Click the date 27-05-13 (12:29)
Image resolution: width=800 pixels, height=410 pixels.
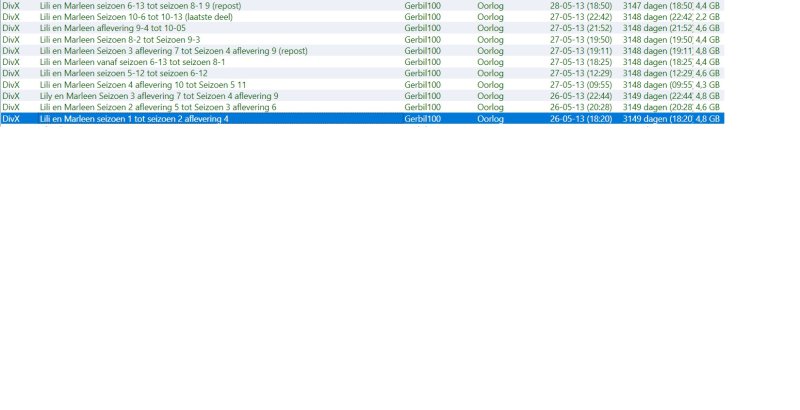[580, 73]
